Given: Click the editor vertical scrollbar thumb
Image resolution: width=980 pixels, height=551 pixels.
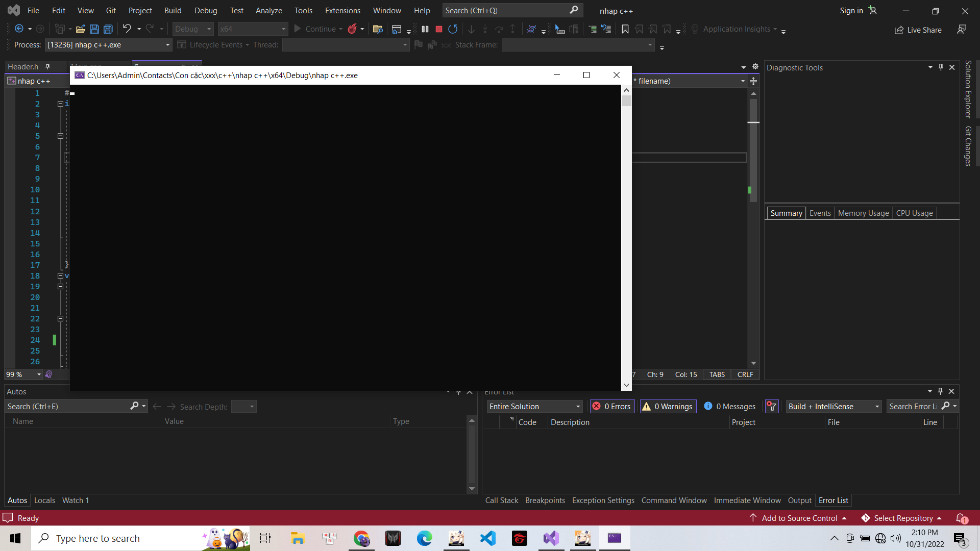Looking at the screenshot, I should tap(753, 151).
